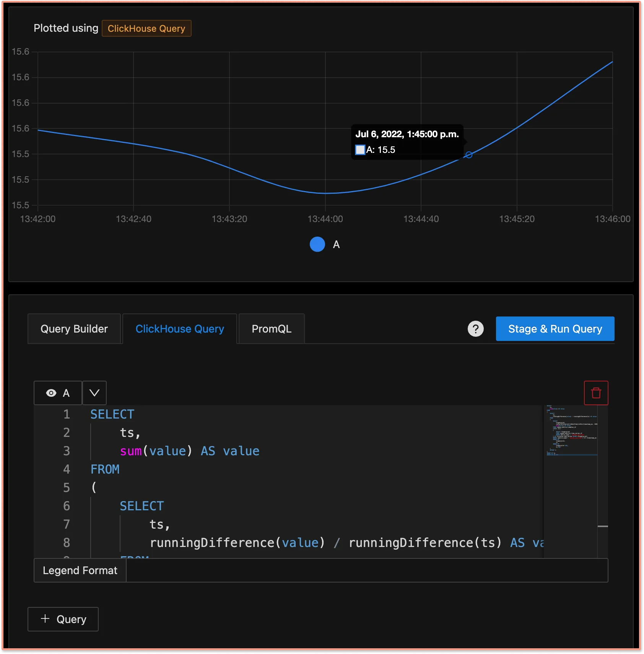Place cursor on SELECT in line 1
Image resolution: width=644 pixels, height=654 pixels.
click(112, 414)
